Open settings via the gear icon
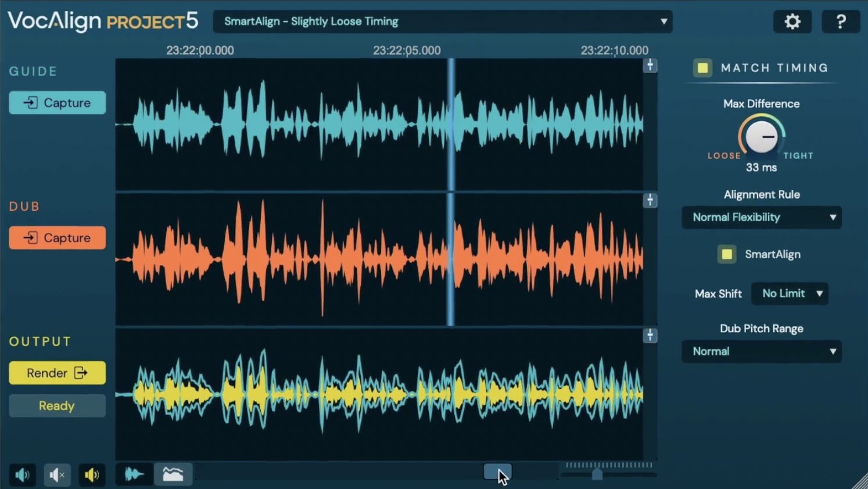This screenshot has width=868, height=489. point(792,22)
